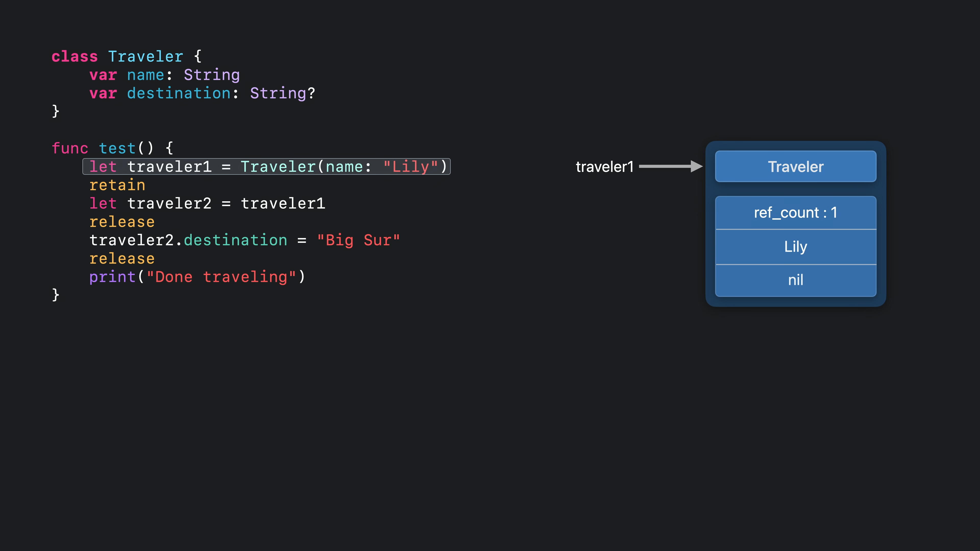Click the var destination: String? line

pyautogui.click(x=202, y=93)
